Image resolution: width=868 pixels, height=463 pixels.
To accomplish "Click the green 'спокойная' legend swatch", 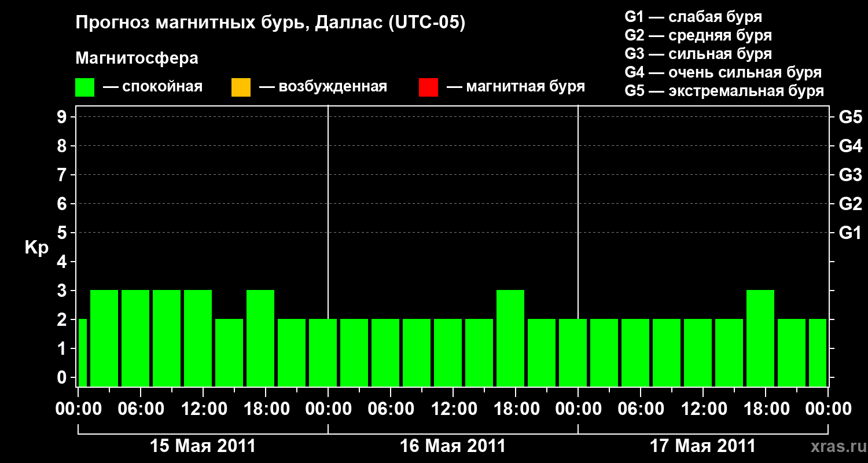I will tap(85, 87).
